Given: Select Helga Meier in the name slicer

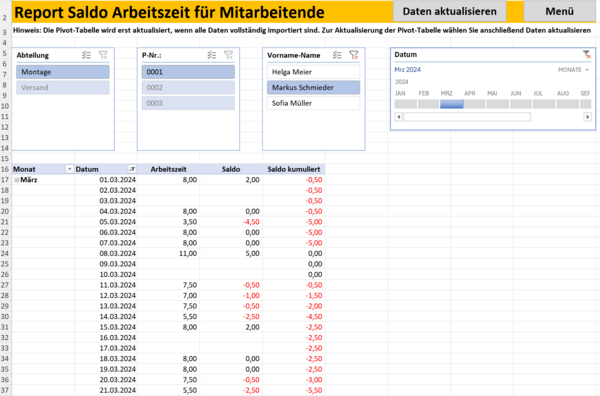Looking at the screenshot, I should pos(313,72).
